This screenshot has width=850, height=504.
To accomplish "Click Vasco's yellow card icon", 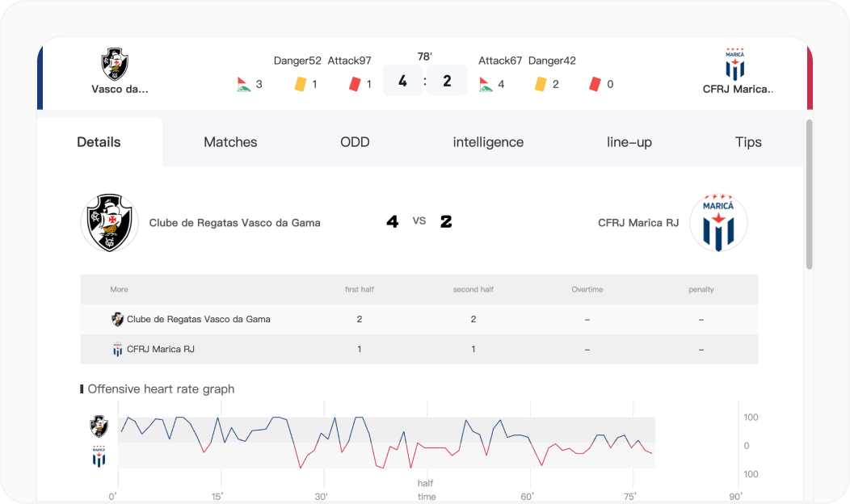I will point(301,84).
